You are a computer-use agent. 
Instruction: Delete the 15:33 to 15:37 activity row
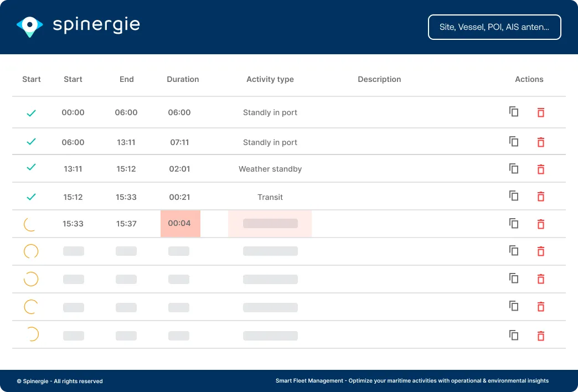(541, 224)
